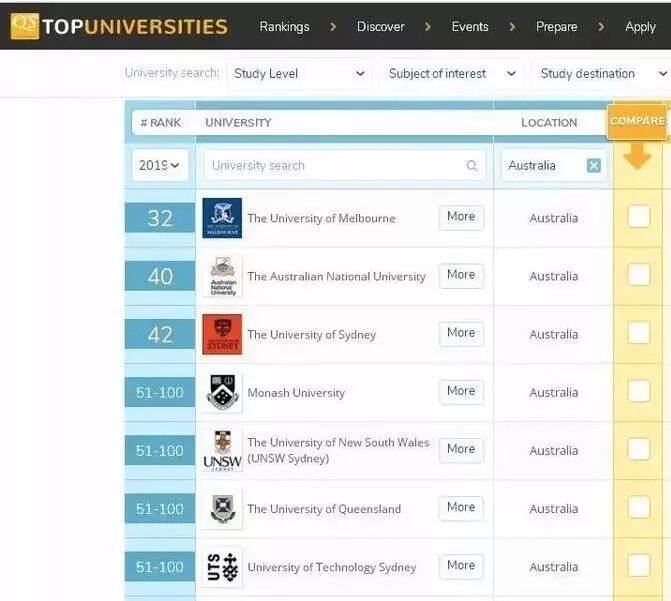Click the magnifier icon in University search

(x=472, y=166)
